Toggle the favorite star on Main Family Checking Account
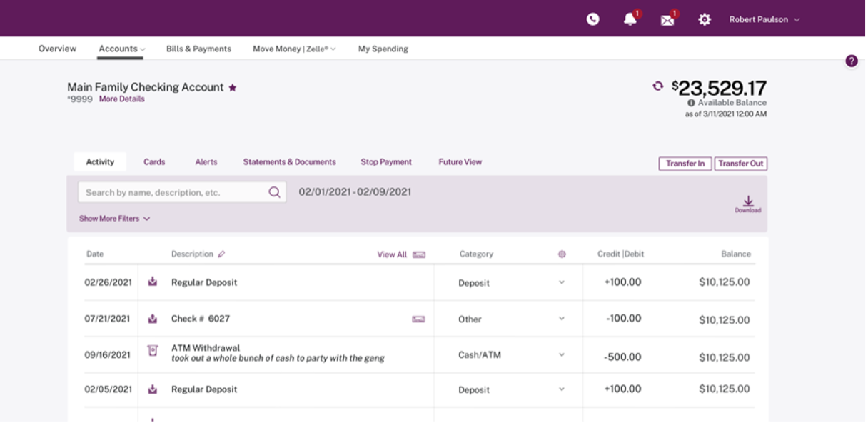Image resolution: width=868 pixels, height=423 pixels. coord(233,86)
